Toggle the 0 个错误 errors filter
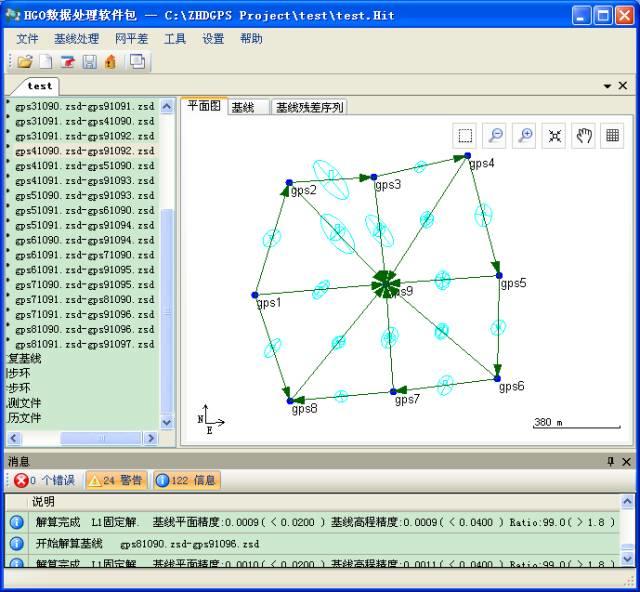640x592 pixels. coord(44,480)
